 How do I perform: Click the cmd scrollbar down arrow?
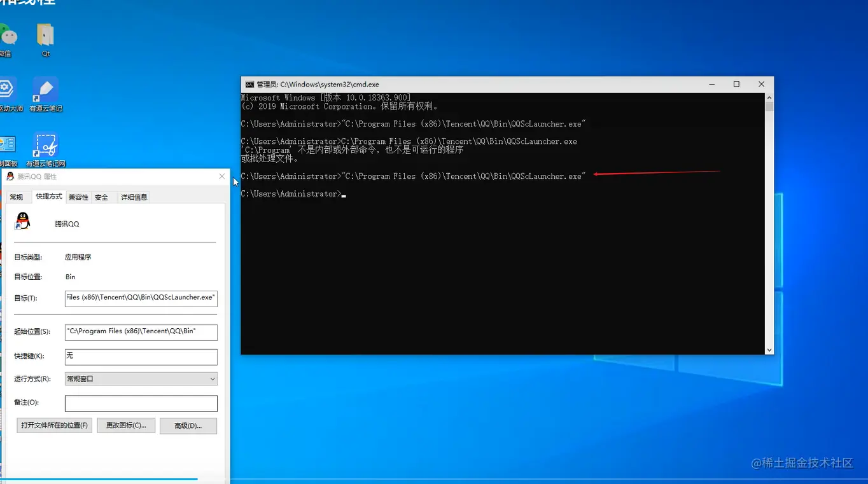point(769,350)
